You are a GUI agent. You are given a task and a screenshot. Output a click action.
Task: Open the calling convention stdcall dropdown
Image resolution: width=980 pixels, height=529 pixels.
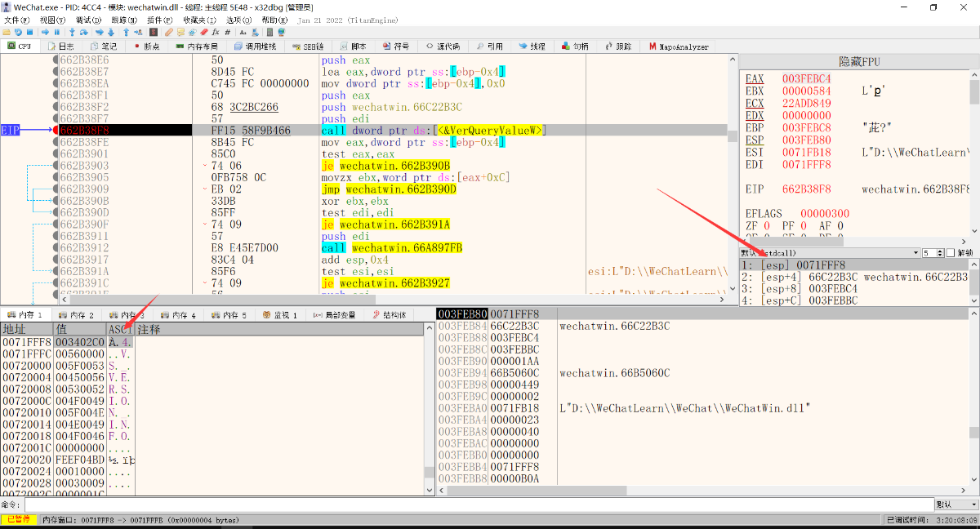[x=829, y=253]
